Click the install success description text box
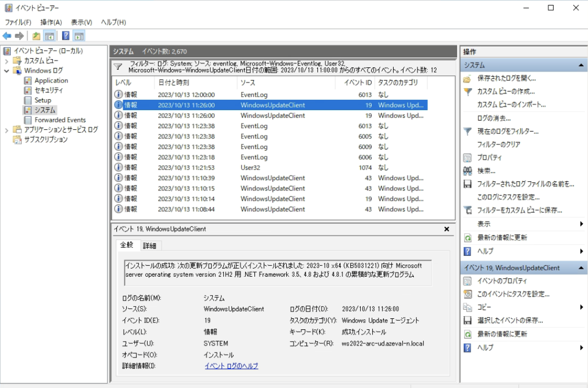 click(x=278, y=273)
